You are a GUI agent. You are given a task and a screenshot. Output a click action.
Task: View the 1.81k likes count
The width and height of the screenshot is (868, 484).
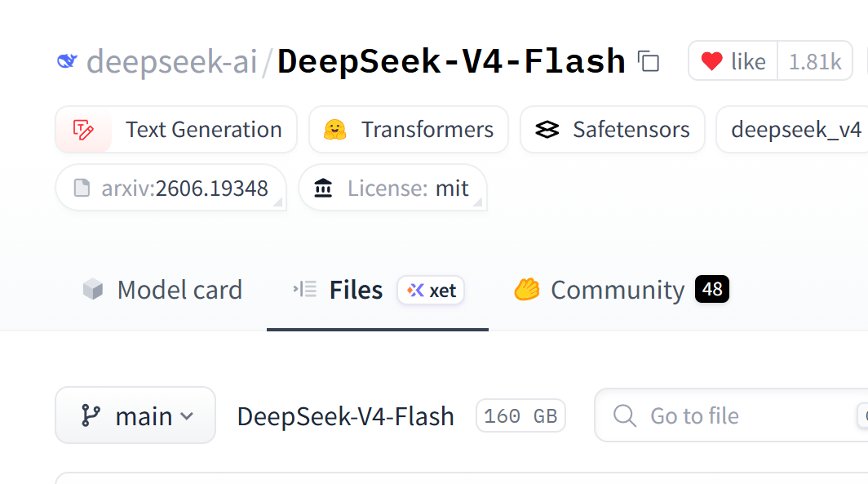[x=815, y=61]
